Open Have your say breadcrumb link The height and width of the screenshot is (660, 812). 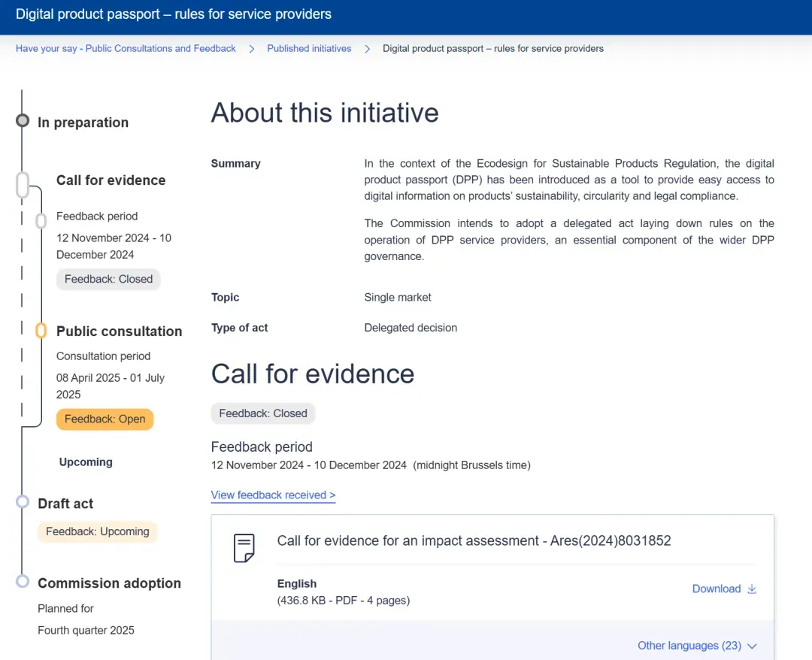[126, 48]
